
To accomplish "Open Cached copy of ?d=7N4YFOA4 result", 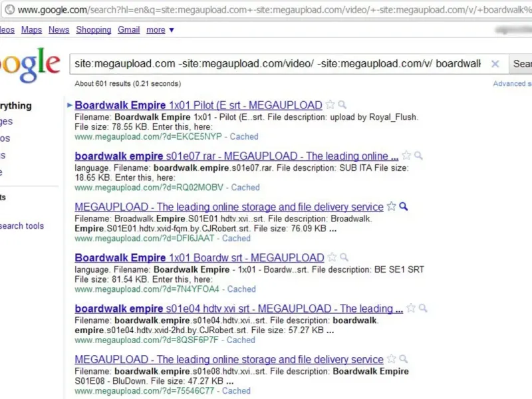I will click(x=241, y=289).
